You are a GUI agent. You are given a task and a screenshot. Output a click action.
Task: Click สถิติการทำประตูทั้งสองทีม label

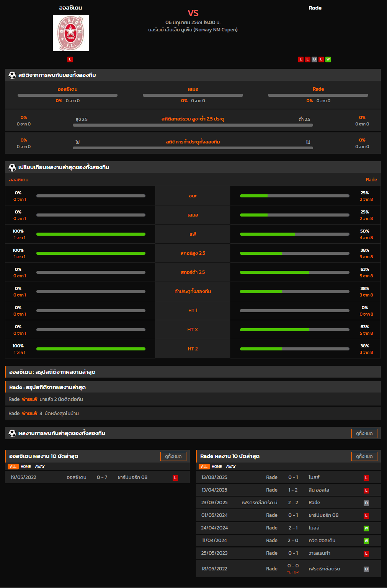click(193, 142)
